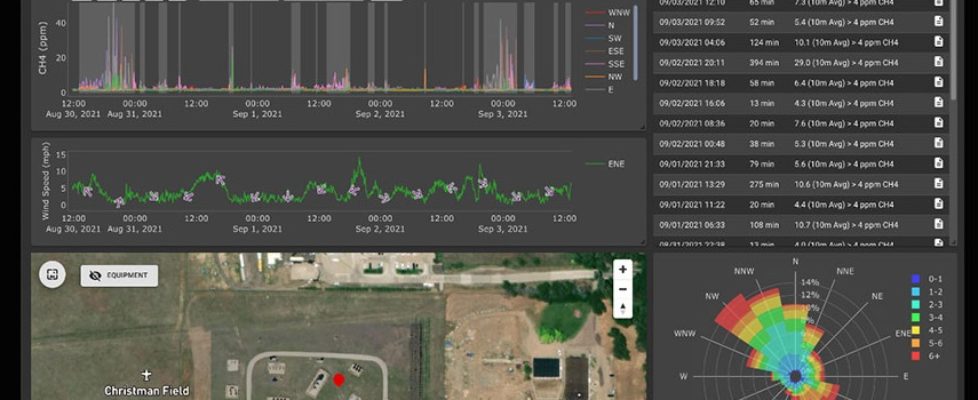The height and width of the screenshot is (400, 978).
Task: Open report for 09/01/2021 11:22 alert
Action: pos(938,203)
